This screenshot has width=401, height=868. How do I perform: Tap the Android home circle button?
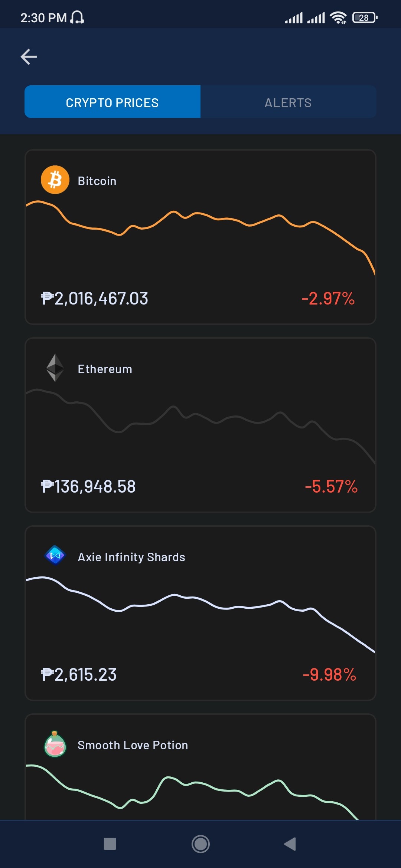(200, 844)
